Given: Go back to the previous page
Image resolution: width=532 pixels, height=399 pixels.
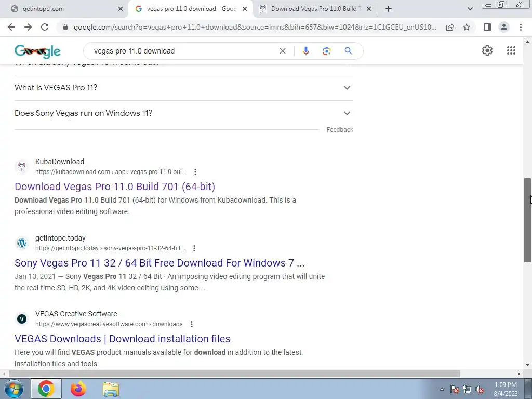Looking at the screenshot, I should coord(11,27).
